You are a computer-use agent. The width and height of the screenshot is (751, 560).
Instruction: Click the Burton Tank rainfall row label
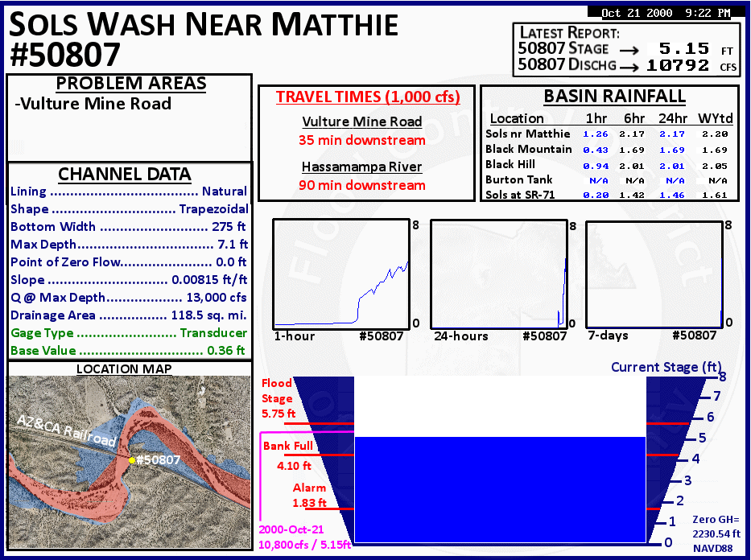pyautogui.click(x=518, y=179)
